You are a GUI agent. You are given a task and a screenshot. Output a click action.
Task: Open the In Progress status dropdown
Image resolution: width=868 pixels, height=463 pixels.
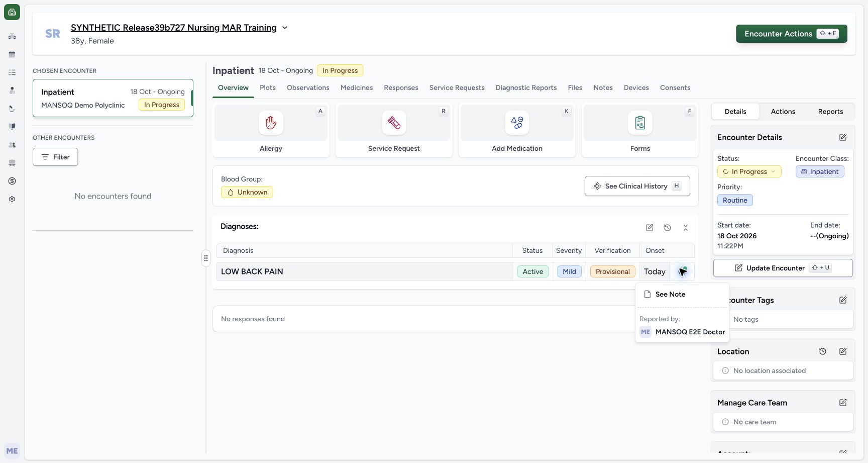pyautogui.click(x=749, y=171)
